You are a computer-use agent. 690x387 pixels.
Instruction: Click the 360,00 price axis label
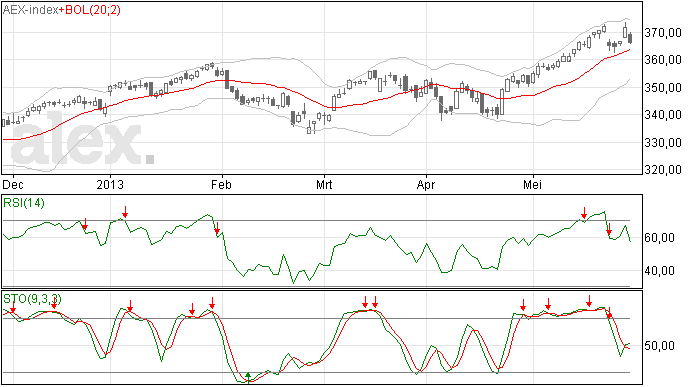click(x=662, y=60)
